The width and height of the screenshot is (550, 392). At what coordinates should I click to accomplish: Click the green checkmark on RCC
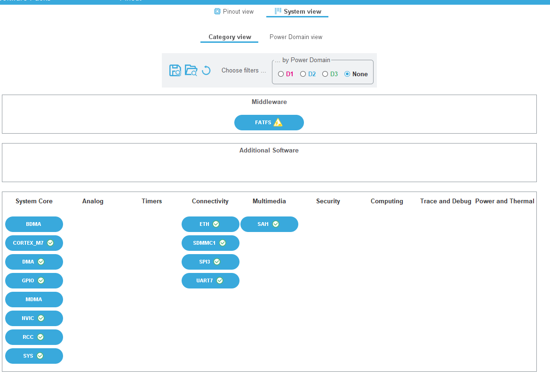point(40,337)
